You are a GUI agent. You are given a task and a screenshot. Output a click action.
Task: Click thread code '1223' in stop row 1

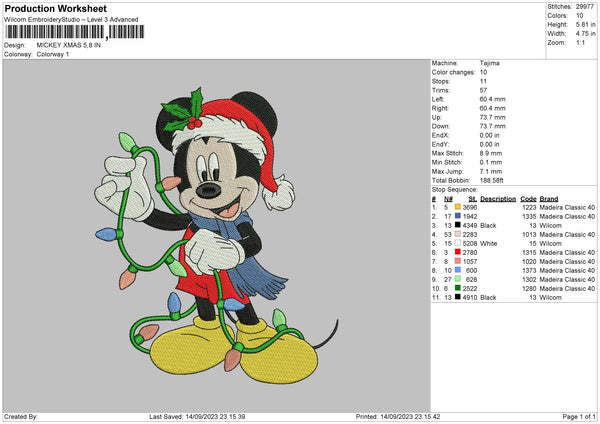point(529,207)
